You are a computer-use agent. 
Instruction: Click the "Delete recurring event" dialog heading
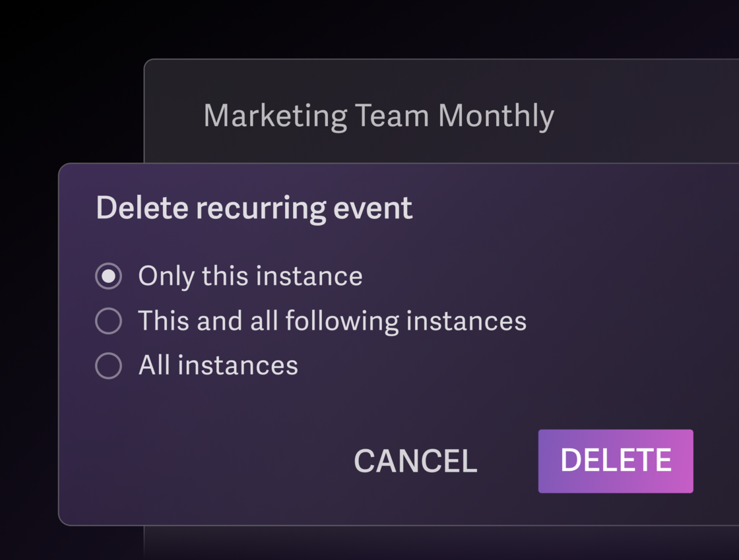(254, 208)
